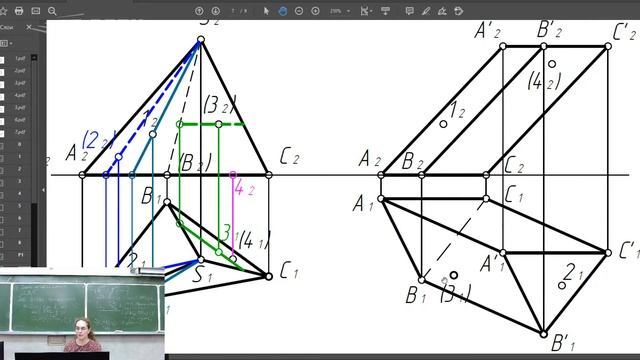640x360 pixels.
Task: Click the Layers panel vertical scrollbar thumb
Action: [x=34, y=131]
